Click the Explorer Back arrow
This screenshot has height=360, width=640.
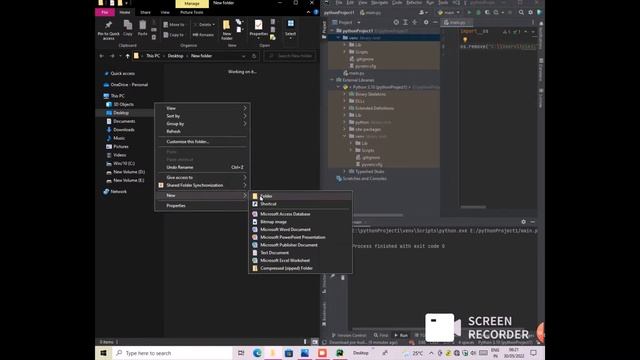102,56
